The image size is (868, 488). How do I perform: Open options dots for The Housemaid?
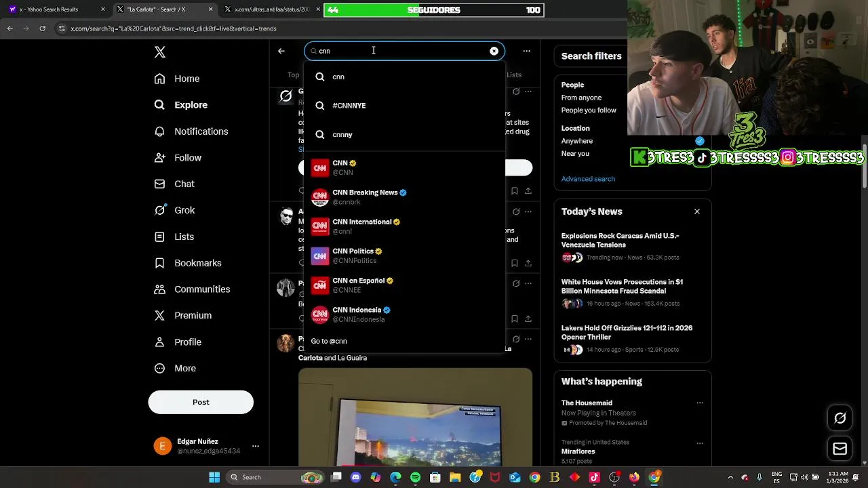(x=700, y=403)
